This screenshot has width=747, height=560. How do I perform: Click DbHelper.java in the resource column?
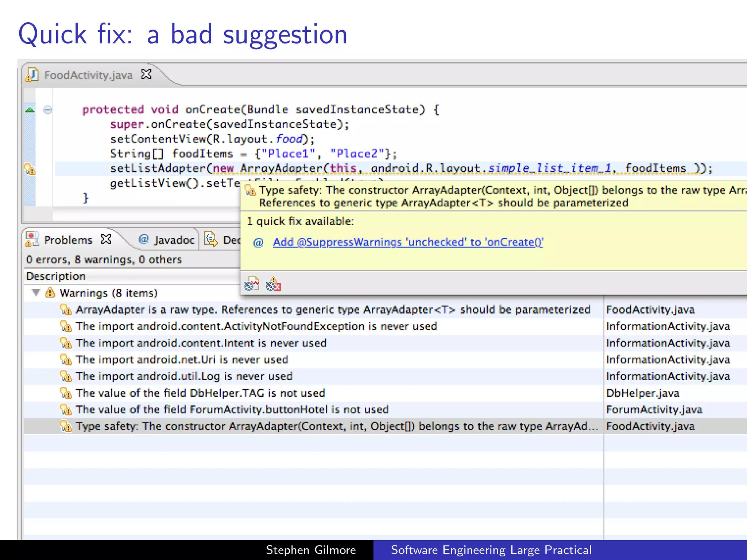pyautogui.click(x=643, y=393)
